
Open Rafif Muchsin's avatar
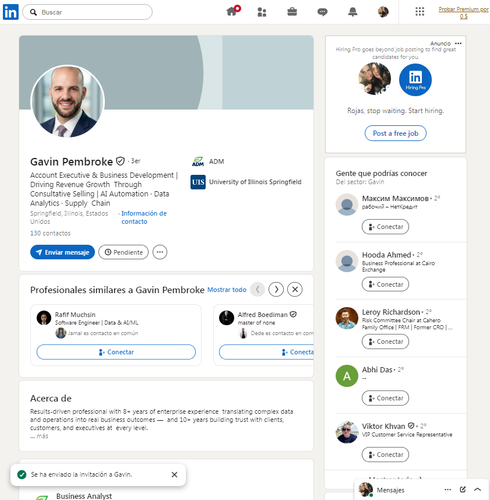[44, 318]
